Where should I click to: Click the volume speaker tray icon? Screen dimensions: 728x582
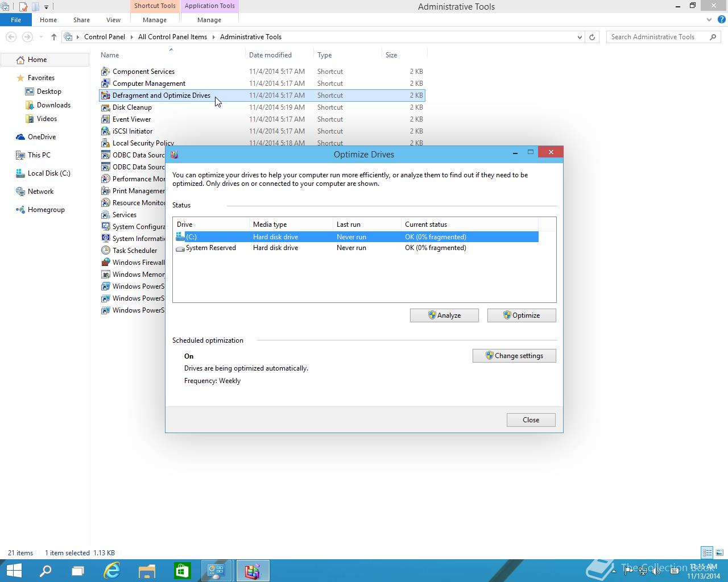coord(656,571)
